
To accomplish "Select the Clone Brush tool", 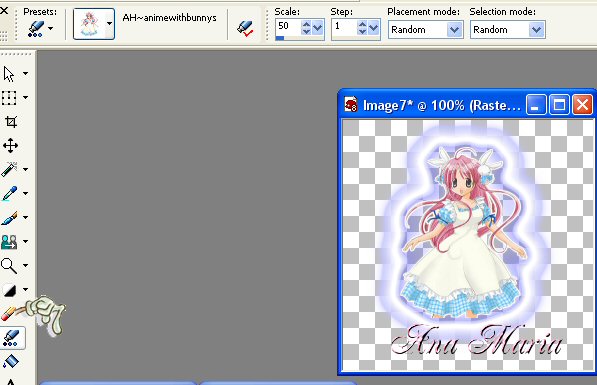I will [9, 241].
